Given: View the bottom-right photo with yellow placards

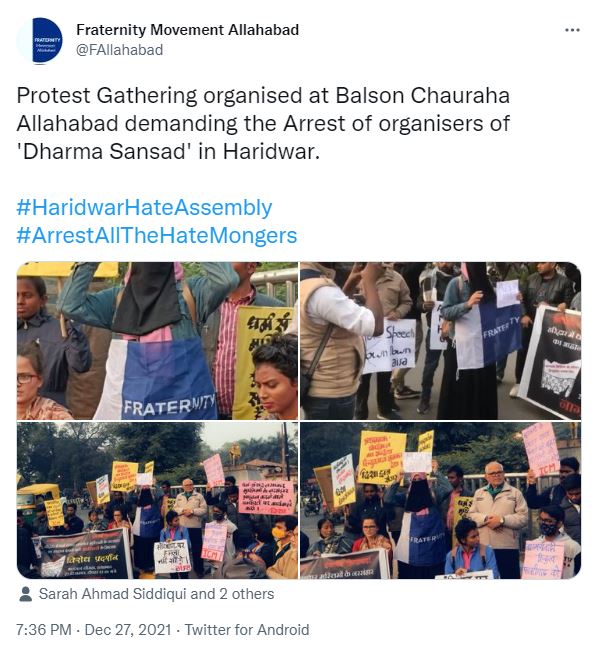Looking at the screenshot, I should point(441,500).
